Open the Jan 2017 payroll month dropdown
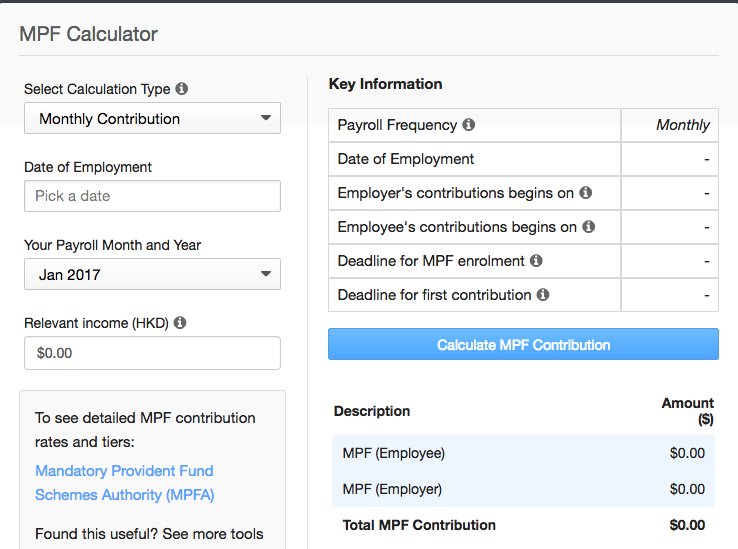The image size is (738, 549). click(152, 274)
